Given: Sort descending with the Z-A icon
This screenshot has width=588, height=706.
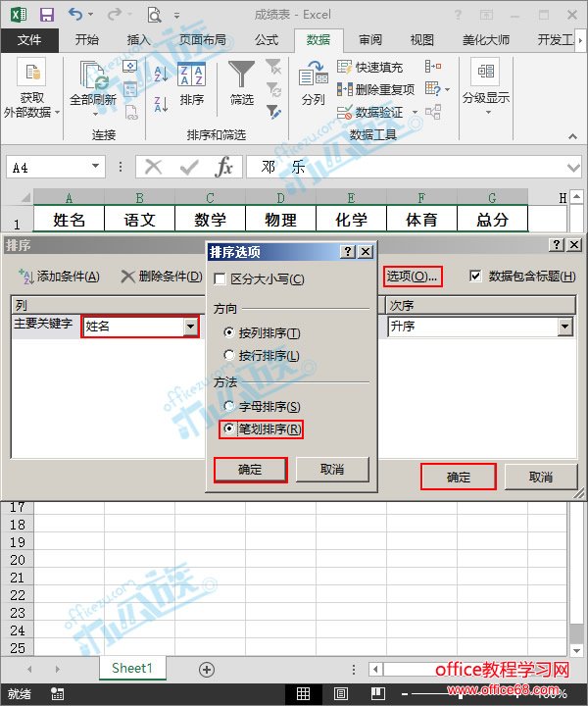Looking at the screenshot, I should 161,104.
